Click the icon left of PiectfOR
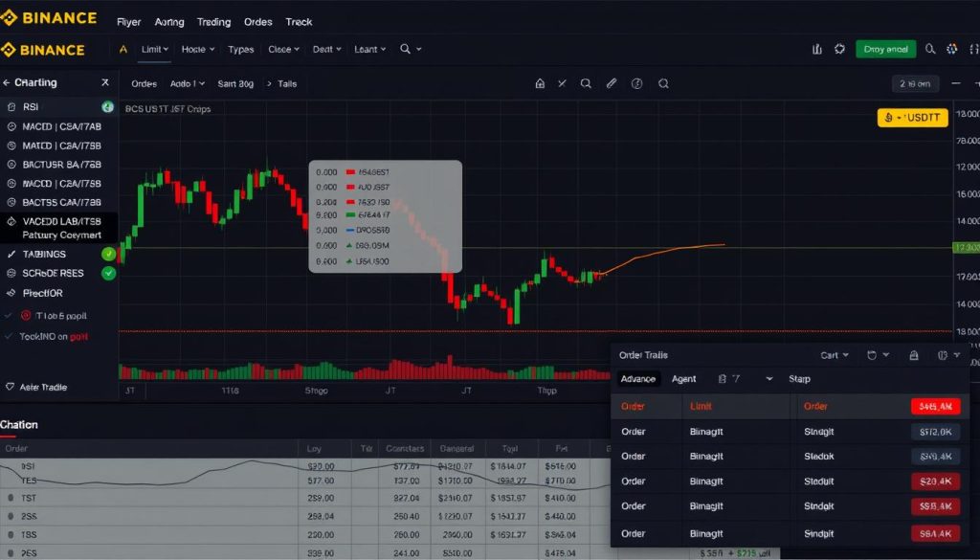Viewport: 980px width, 560px height. click(11, 293)
